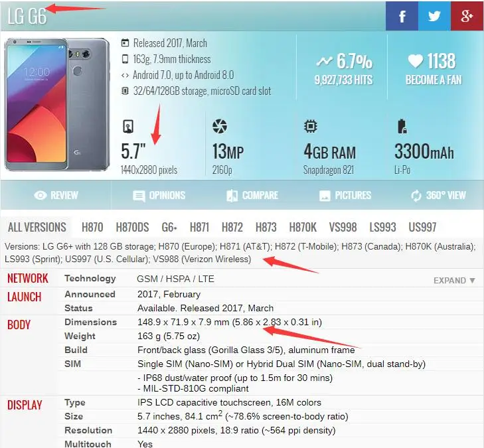This screenshot has width=484, height=448.
Task: Select the VS998 version tab
Action: [343, 228]
